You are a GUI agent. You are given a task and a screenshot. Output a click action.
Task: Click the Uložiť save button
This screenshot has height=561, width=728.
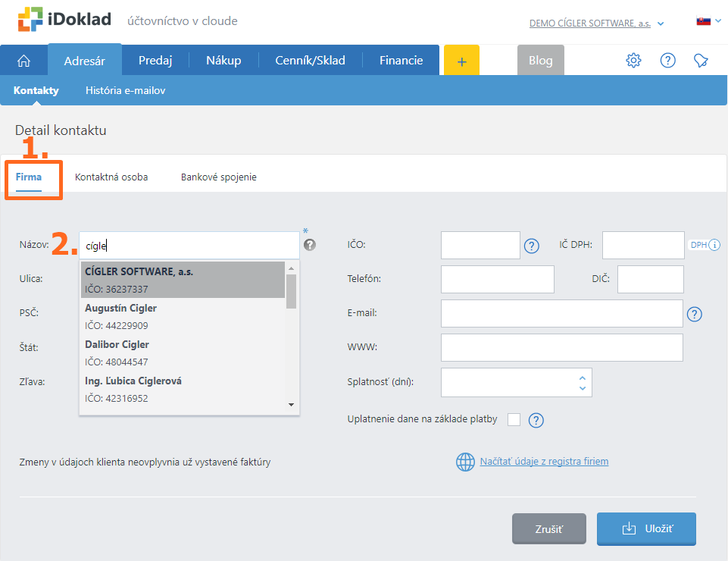click(x=645, y=528)
